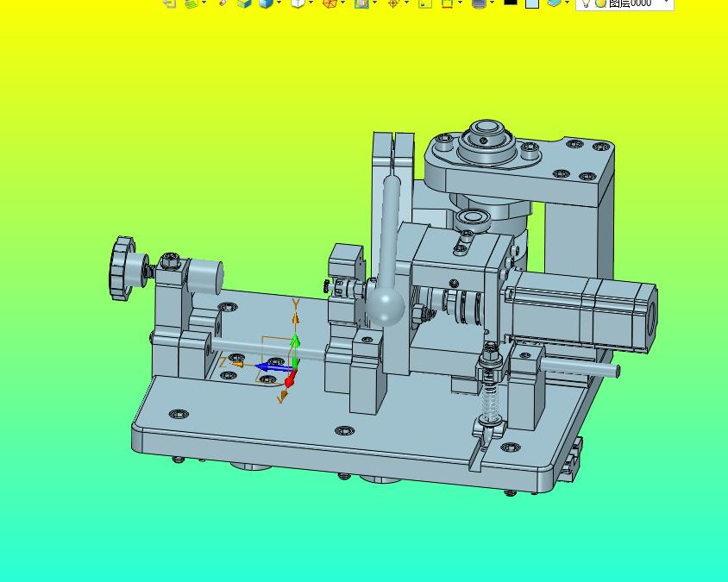Open dropdown arrow beside white wireframe cube
The width and height of the screenshot is (728, 582).
[x=311, y=3]
